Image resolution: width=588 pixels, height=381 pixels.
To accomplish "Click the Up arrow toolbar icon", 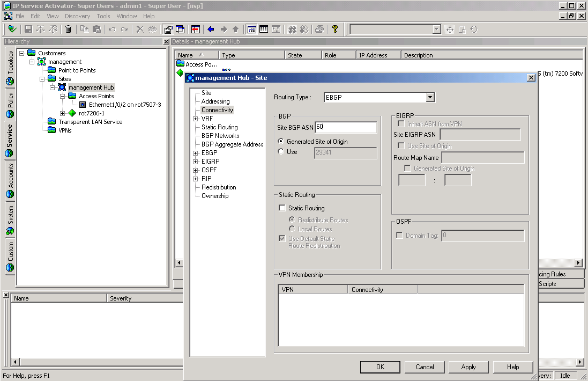I will point(235,30).
